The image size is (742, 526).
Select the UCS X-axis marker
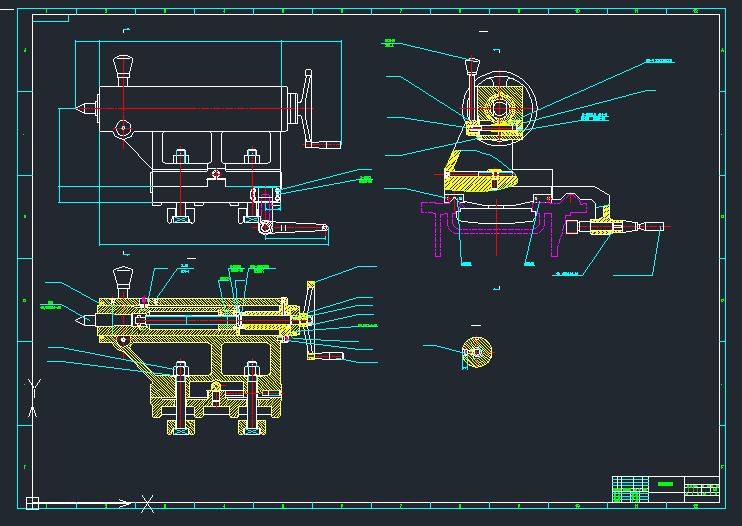point(148,504)
